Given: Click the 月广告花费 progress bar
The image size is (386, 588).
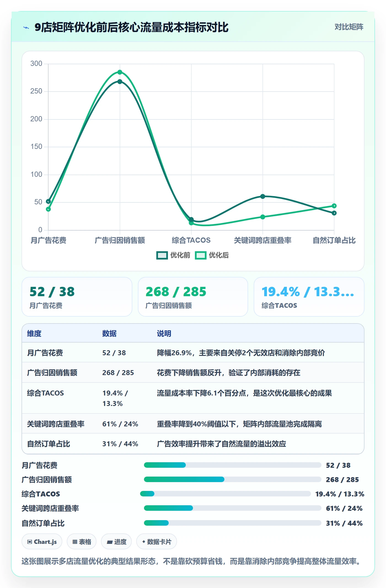Looking at the screenshot, I should 232,465.
